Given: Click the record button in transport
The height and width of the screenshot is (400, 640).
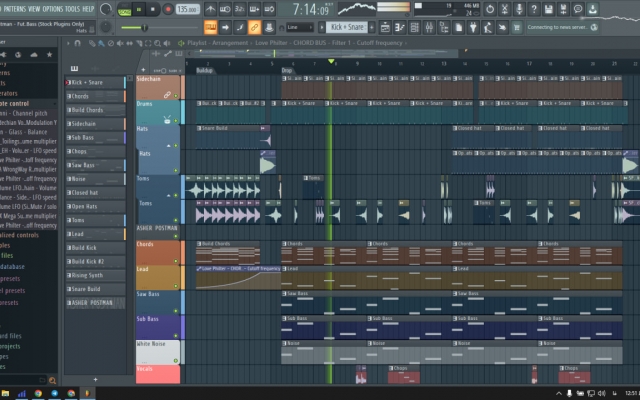Looking at the screenshot, I should 166,9.
